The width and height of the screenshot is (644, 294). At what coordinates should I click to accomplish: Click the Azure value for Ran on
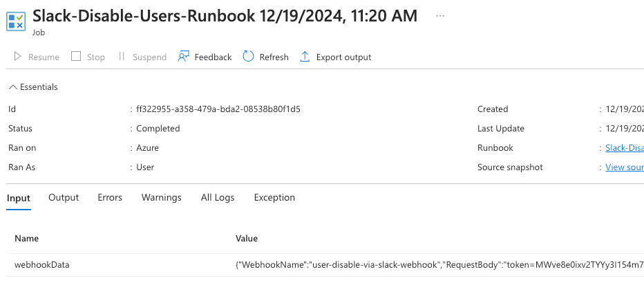click(147, 147)
